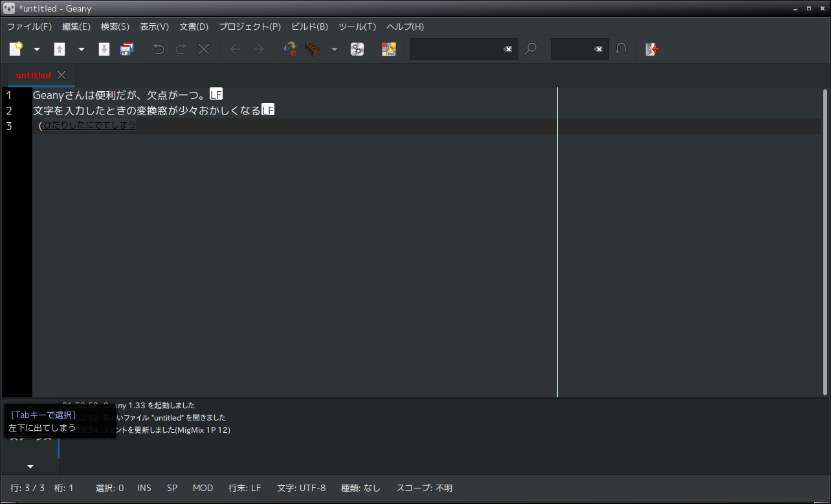Close current file using toolbar X icon
Viewport: 831px width, 504px height.
pyautogui.click(x=204, y=49)
